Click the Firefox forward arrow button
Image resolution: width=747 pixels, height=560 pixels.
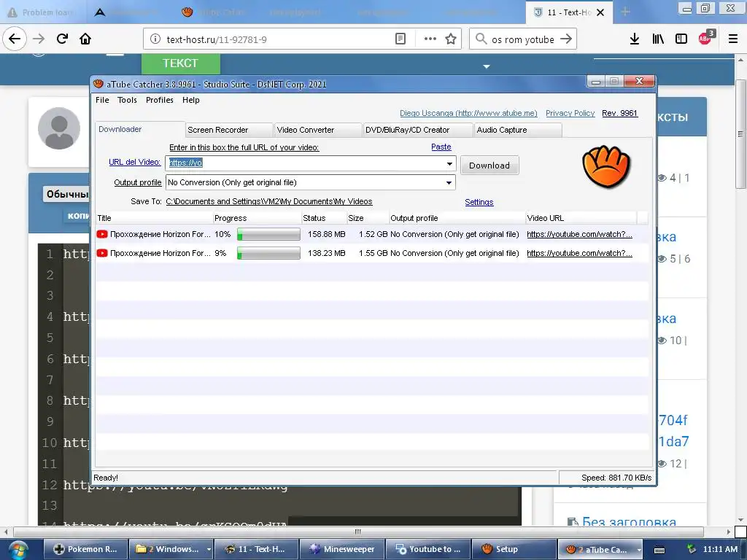point(39,39)
